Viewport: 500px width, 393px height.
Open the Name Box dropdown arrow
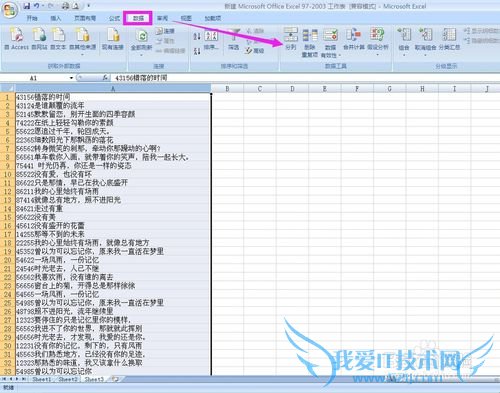[x=71, y=78]
